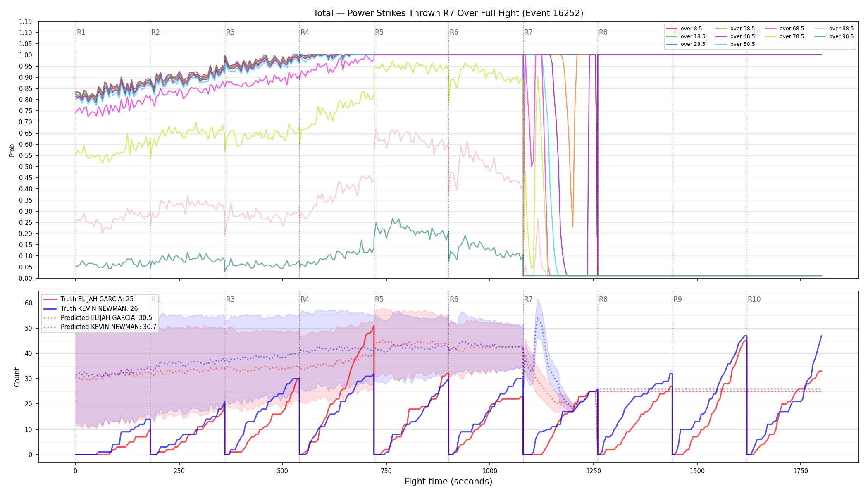Click the orange line sample for 'over 38.5'
The height and width of the screenshot is (496, 868).
click(721, 29)
